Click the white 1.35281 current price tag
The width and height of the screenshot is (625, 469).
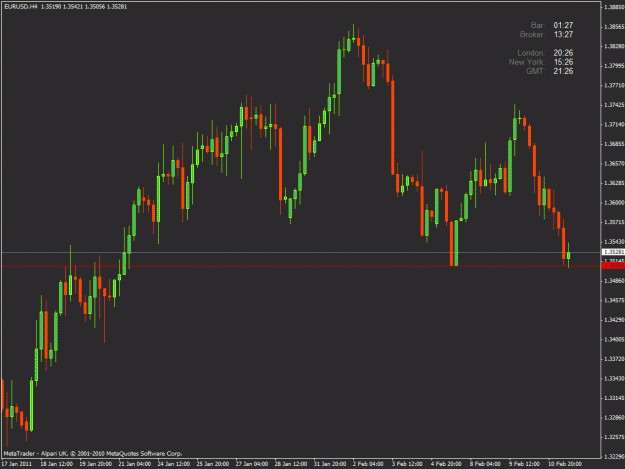click(613, 252)
